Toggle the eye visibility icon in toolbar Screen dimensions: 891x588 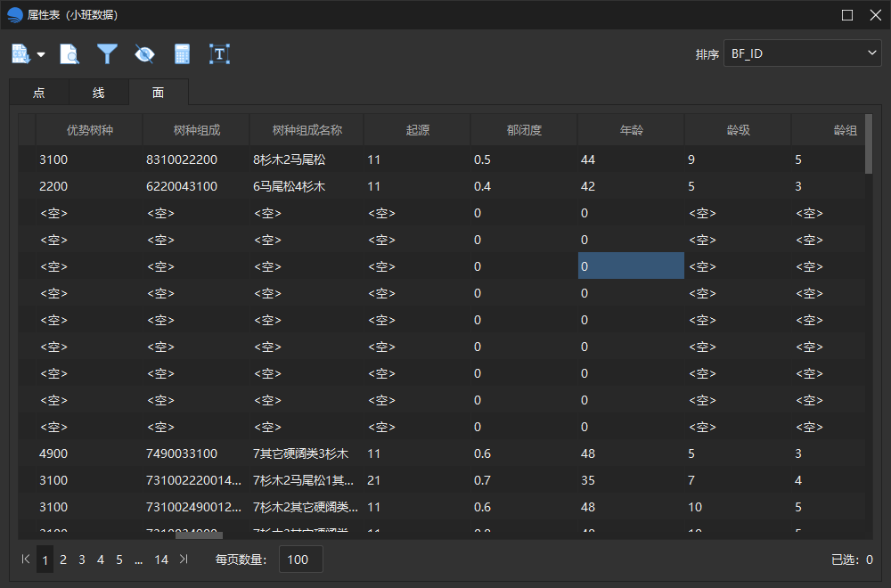click(144, 54)
